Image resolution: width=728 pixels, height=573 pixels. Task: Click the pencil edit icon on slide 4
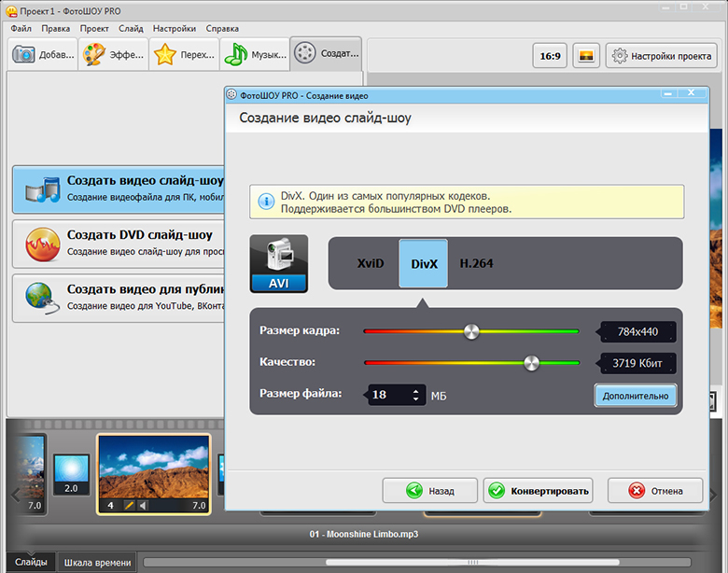click(129, 505)
